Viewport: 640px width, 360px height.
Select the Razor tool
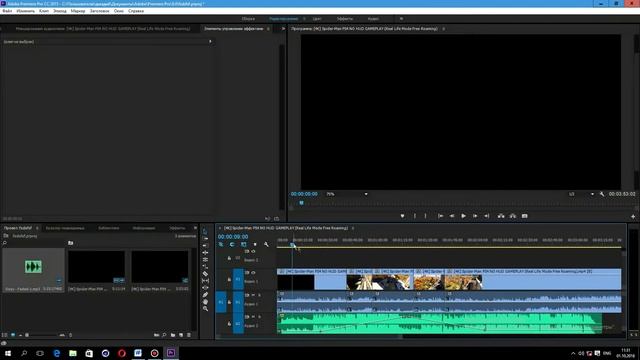point(205,274)
